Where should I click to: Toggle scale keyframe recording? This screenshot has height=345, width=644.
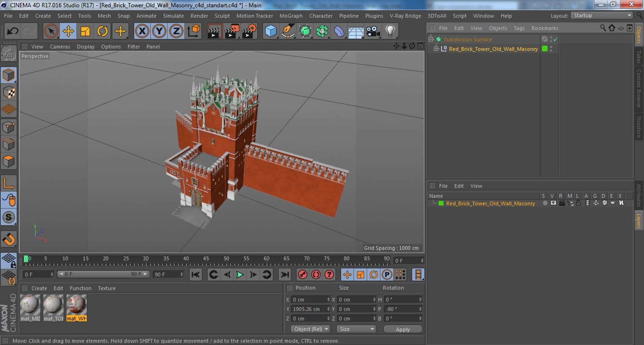pos(361,275)
